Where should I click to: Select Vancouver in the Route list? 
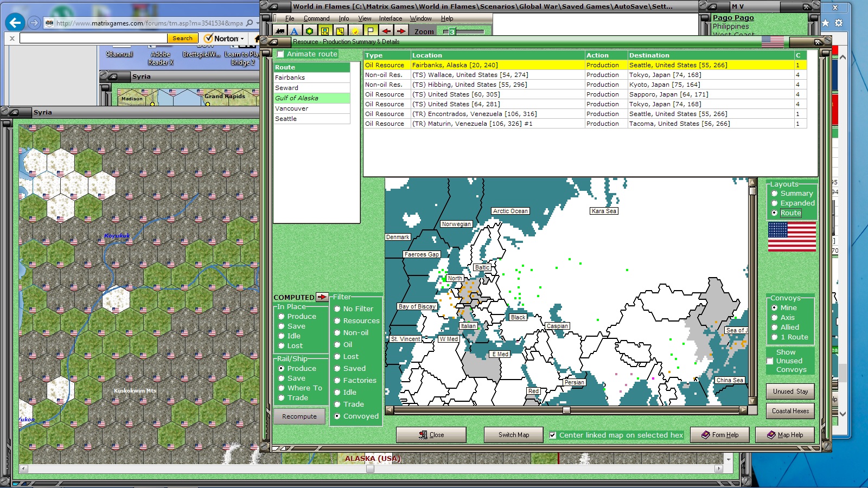[x=292, y=108]
